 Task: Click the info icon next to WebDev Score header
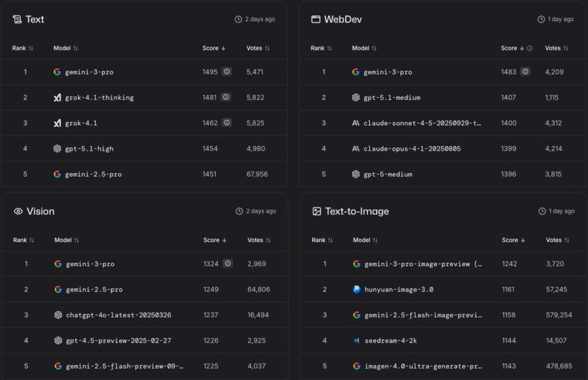[529, 48]
